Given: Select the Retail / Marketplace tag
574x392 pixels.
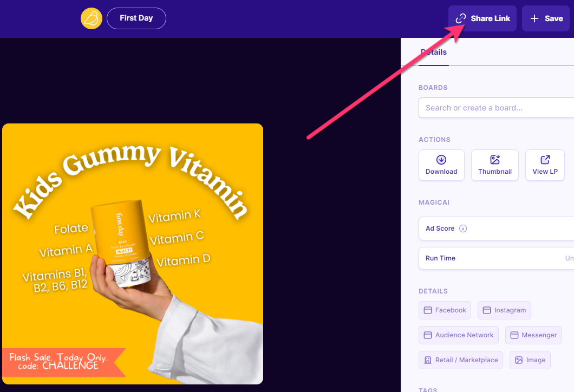Looking at the screenshot, I should coord(460,360).
